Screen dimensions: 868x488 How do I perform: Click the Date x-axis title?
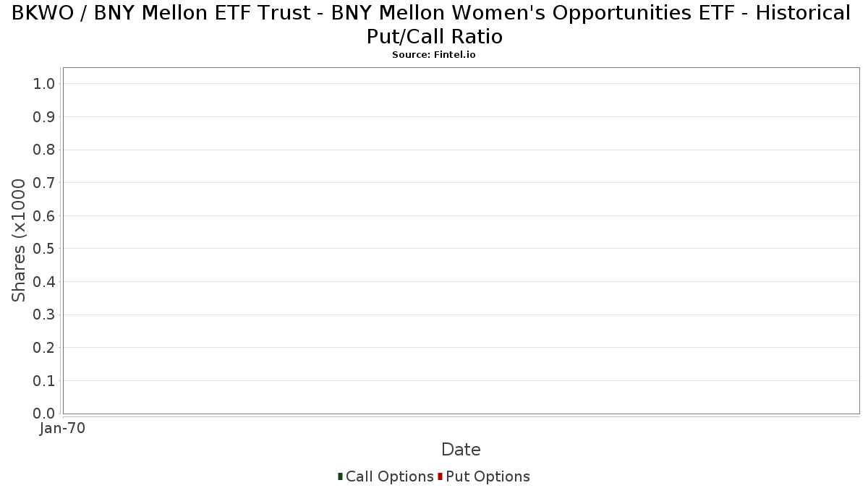[461, 450]
